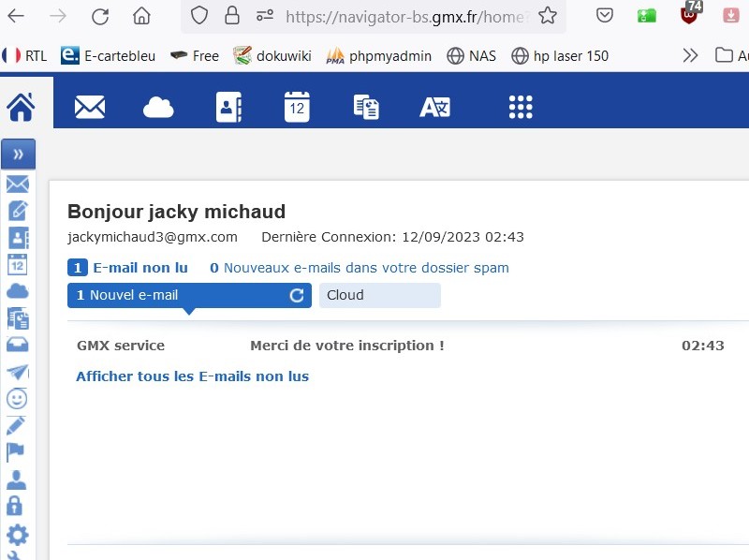
Task: Open the calendar icon in top navigation bar
Action: coord(297,107)
